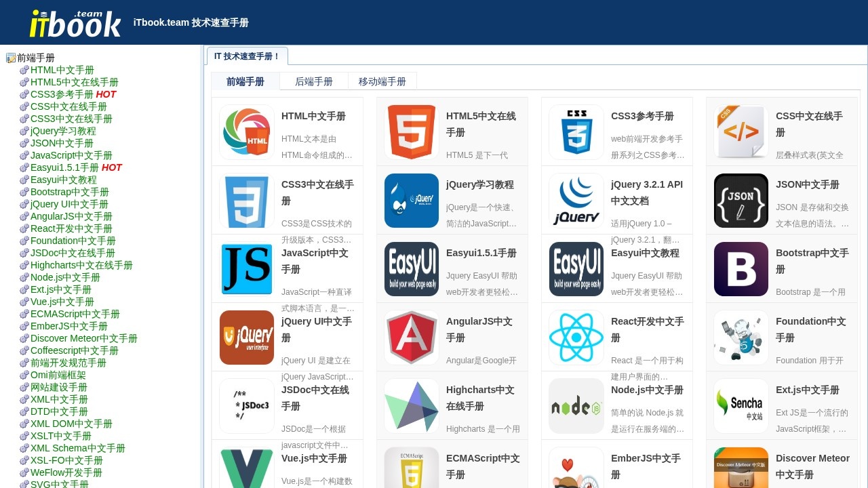Open the Node.js logo icon

pyautogui.click(x=576, y=405)
